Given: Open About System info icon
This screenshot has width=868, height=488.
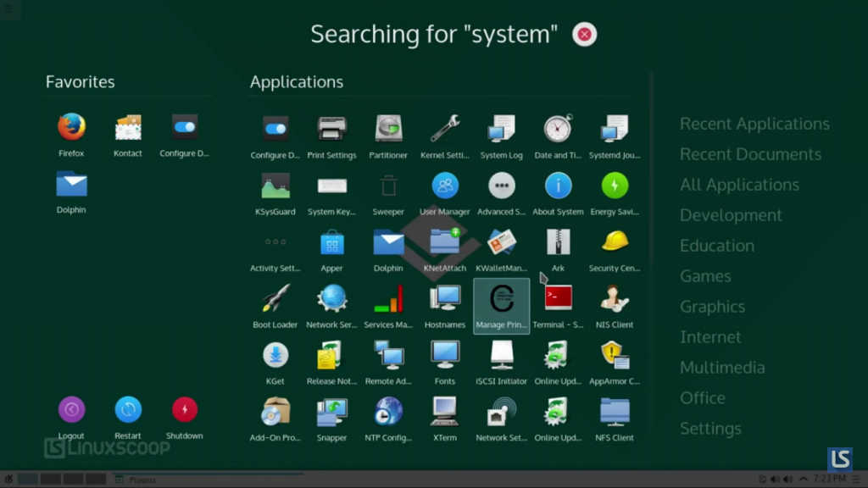Looking at the screenshot, I should [x=558, y=186].
